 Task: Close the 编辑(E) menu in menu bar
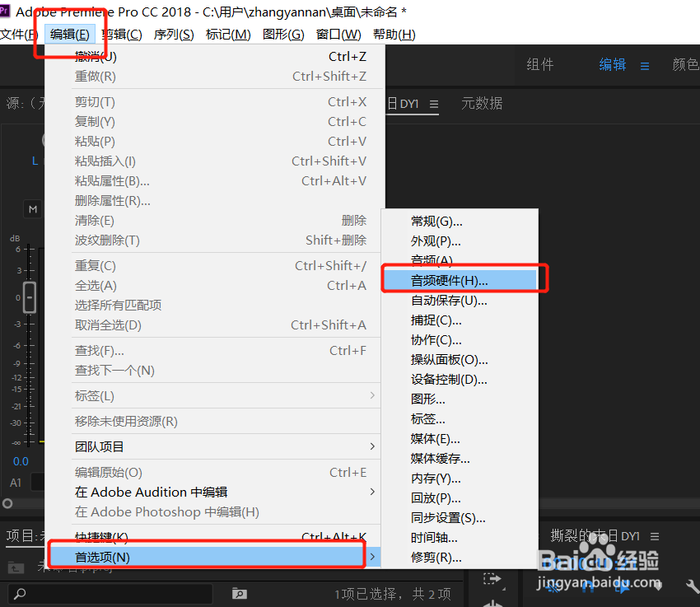(70, 35)
